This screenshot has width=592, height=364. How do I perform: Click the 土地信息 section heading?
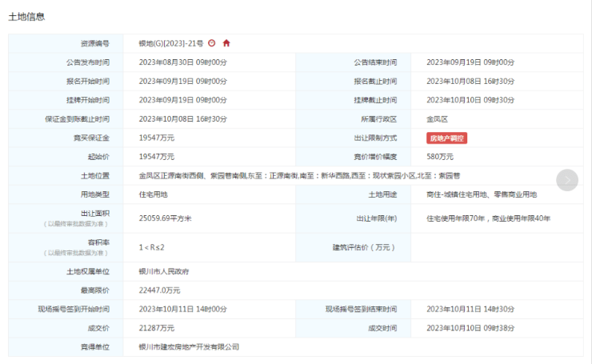26,16
